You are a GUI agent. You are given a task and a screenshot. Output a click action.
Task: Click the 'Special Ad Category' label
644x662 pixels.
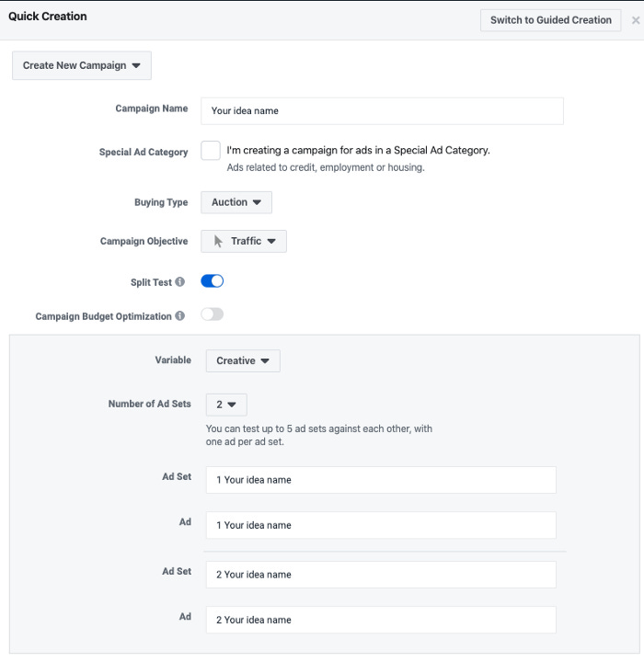[144, 152]
